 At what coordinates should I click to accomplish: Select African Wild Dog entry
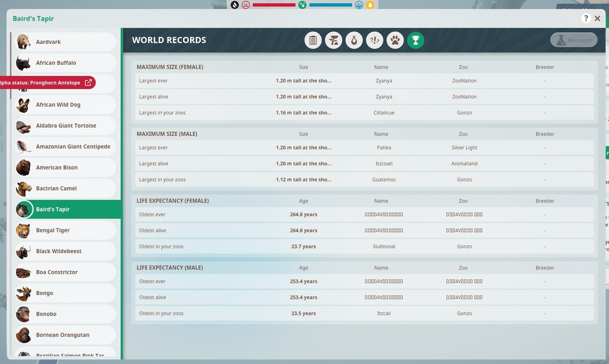coord(66,105)
